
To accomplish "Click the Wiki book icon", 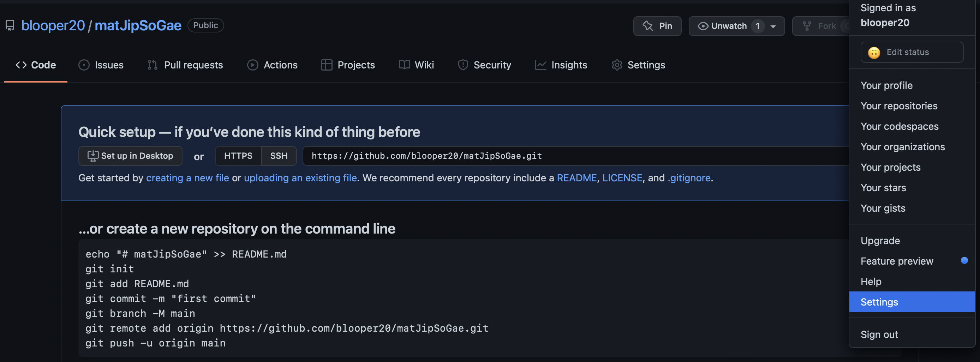I will click(404, 65).
